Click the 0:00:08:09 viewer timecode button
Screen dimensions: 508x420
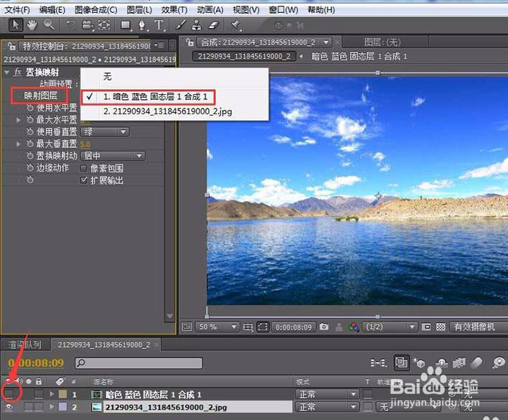(293, 327)
